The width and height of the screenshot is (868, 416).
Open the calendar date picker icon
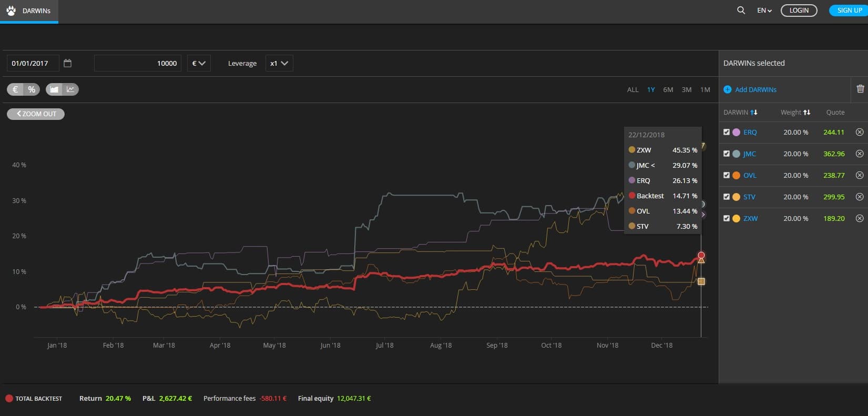pyautogui.click(x=67, y=63)
